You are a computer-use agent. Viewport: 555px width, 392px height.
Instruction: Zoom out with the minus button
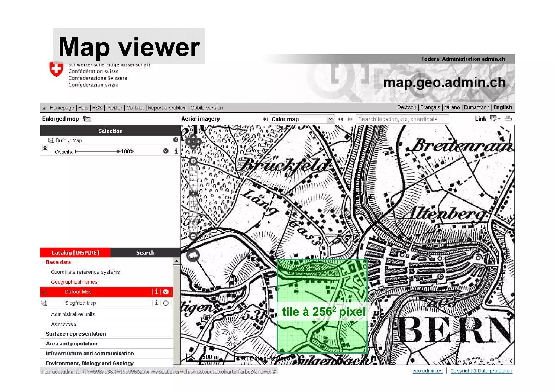(x=193, y=236)
